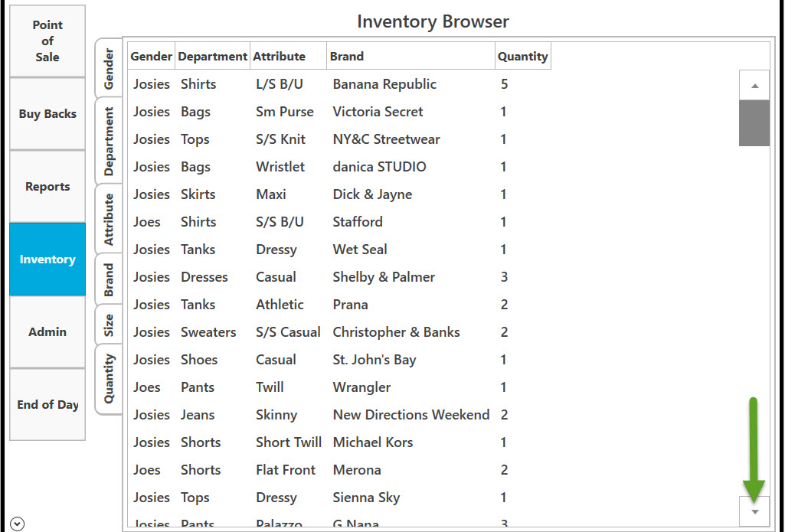785x532 pixels.
Task: Click the Shoes department cell
Action: point(199,359)
